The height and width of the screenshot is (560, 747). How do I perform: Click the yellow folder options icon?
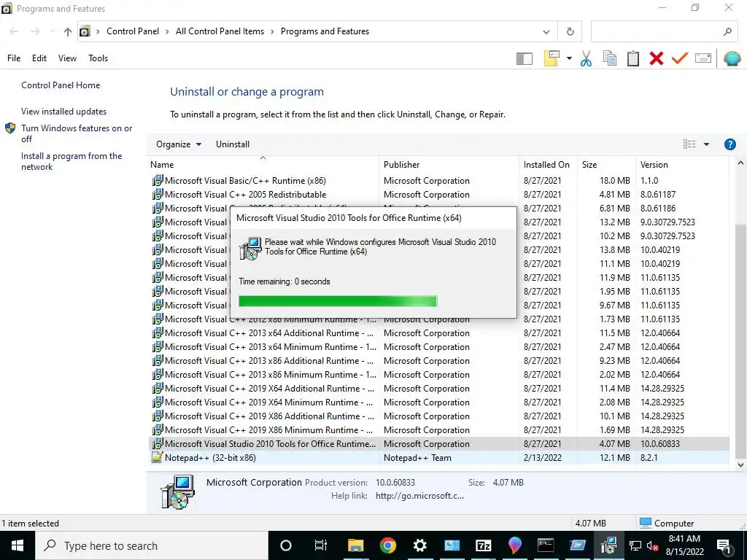tap(551, 58)
